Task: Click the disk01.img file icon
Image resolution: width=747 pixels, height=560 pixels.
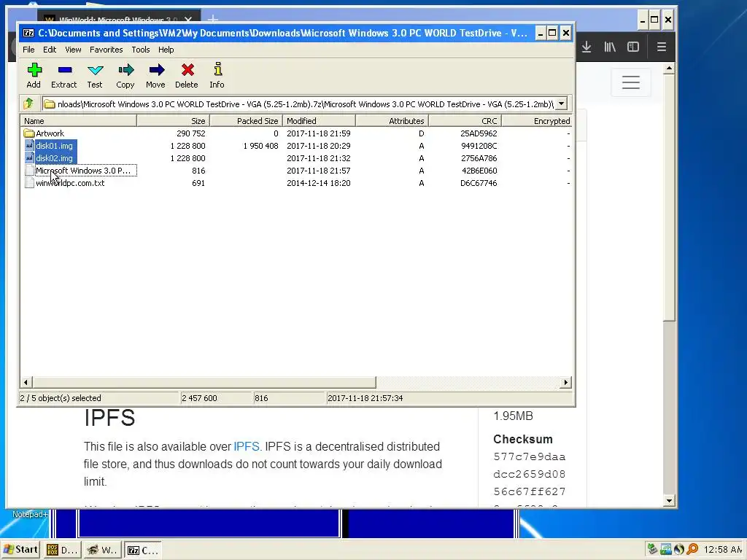Action: click(x=29, y=146)
